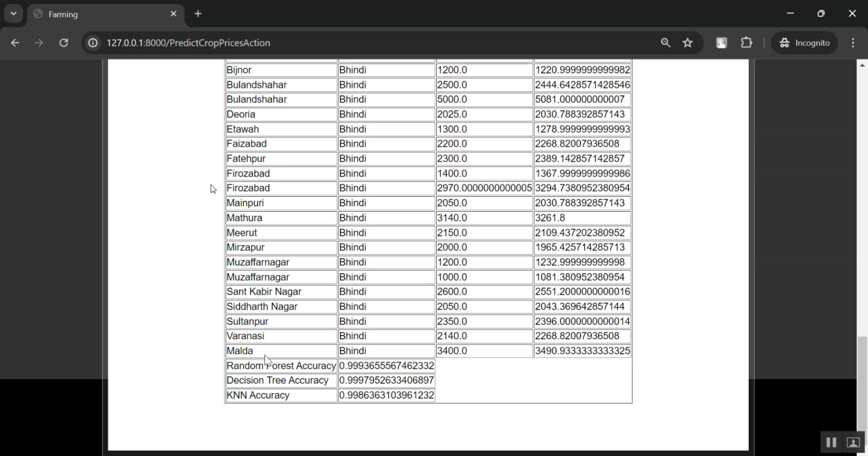868x456 pixels.
Task: Open a new tab with plus button
Action: [x=198, y=13]
